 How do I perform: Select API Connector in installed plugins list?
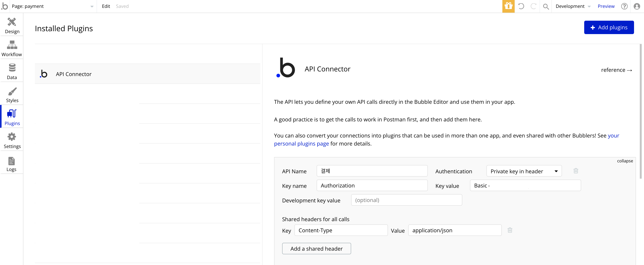(x=148, y=74)
